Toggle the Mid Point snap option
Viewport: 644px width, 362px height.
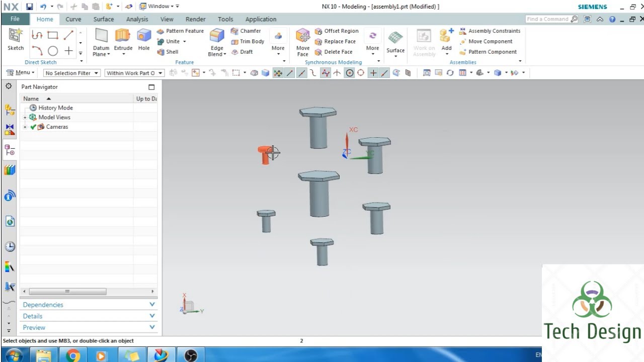pyautogui.click(x=301, y=73)
